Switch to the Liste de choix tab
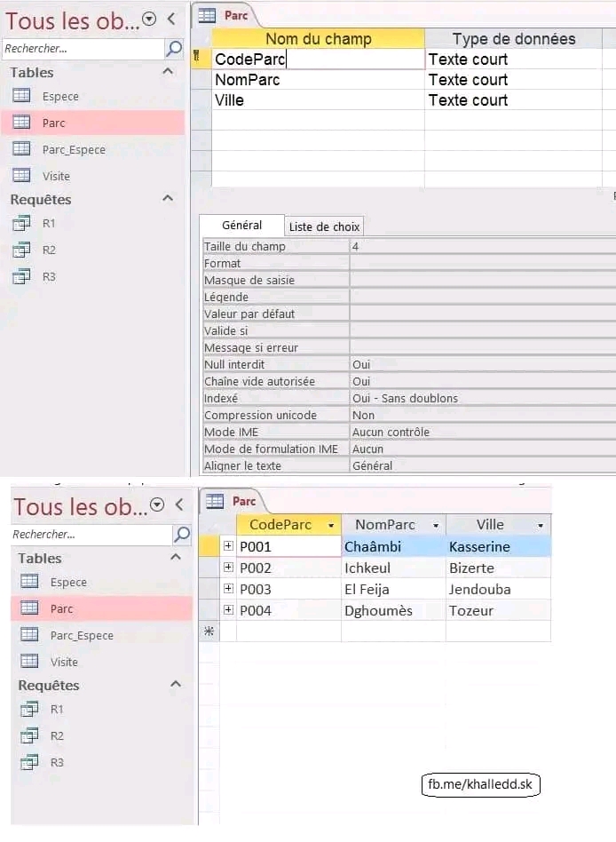The height and width of the screenshot is (842, 616). tap(324, 226)
